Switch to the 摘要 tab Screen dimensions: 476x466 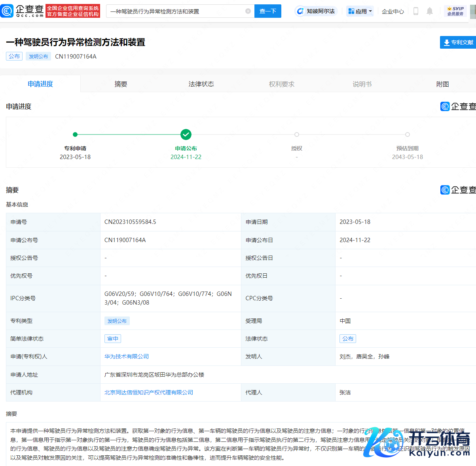click(x=121, y=84)
